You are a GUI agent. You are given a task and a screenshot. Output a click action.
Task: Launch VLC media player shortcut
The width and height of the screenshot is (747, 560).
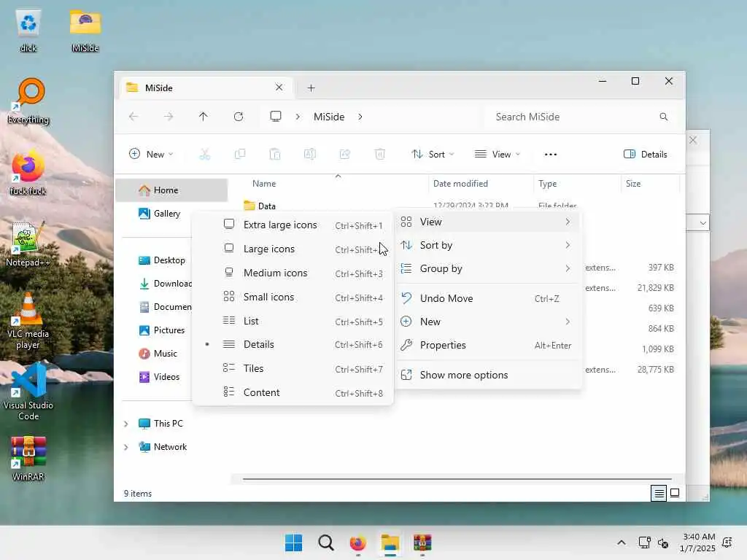28,321
